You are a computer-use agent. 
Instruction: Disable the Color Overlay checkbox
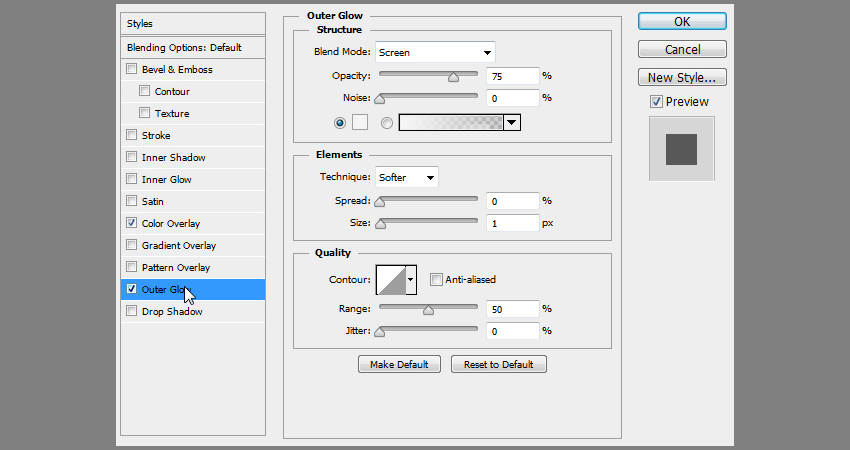[x=132, y=224]
